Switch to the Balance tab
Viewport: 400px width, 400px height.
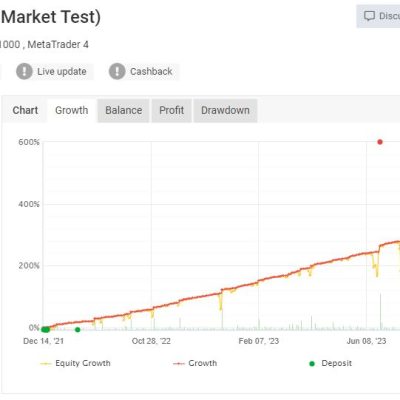pyautogui.click(x=123, y=110)
